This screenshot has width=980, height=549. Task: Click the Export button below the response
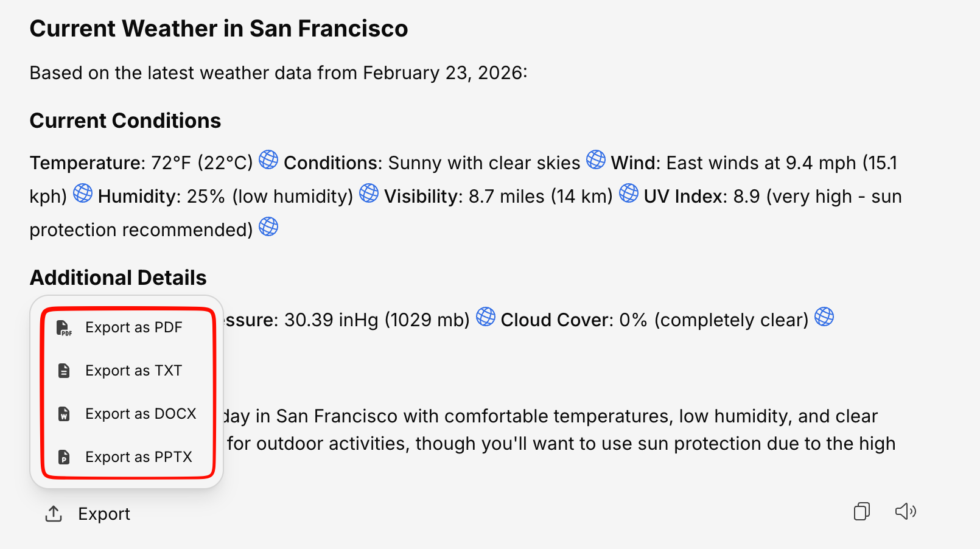coord(88,514)
